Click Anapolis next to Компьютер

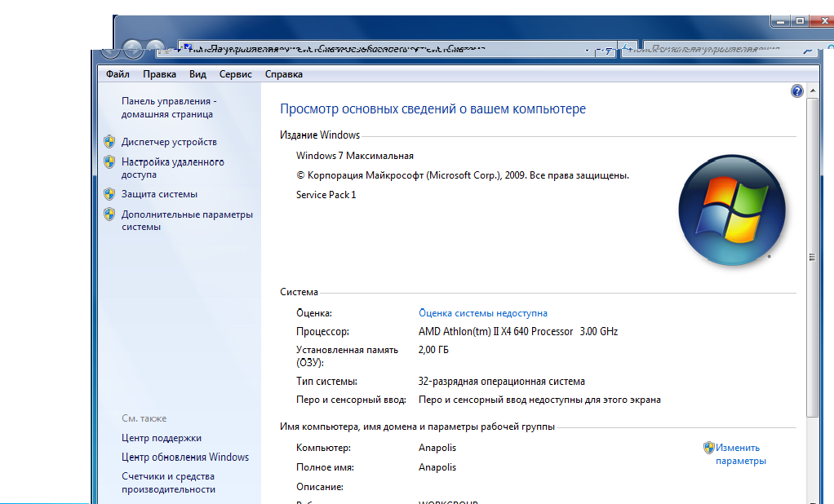coord(437,448)
